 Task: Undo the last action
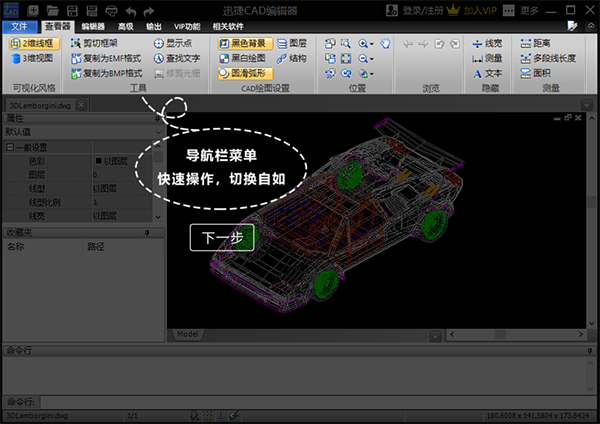point(130,11)
